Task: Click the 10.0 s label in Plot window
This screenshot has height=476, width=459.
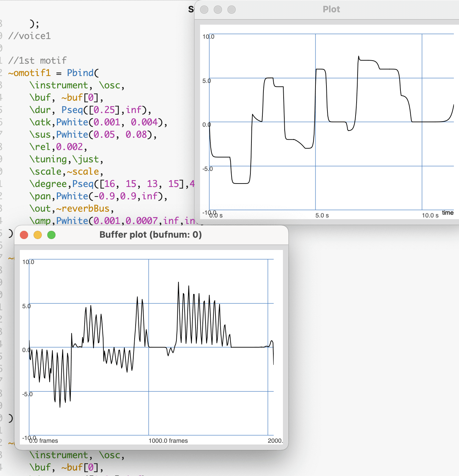Action: click(430, 215)
